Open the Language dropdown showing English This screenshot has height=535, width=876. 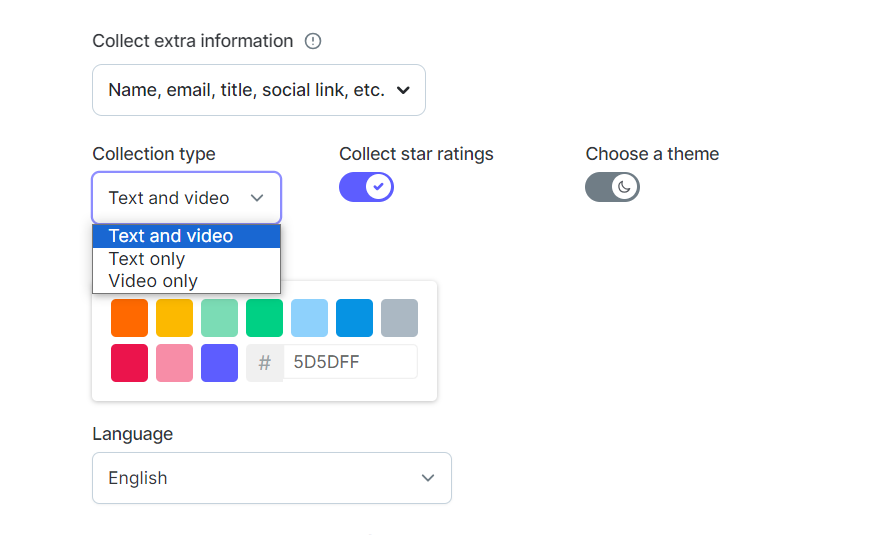(272, 478)
